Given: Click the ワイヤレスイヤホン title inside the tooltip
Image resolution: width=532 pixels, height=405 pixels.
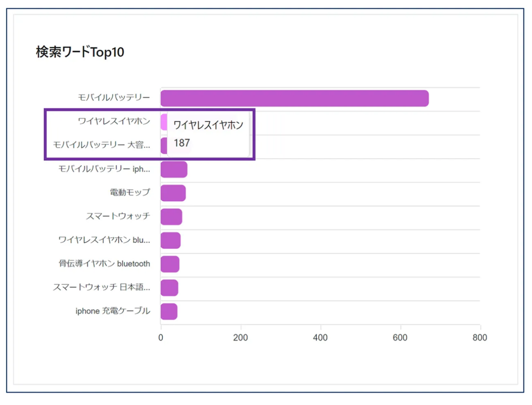Looking at the screenshot, I should point(208,125).
